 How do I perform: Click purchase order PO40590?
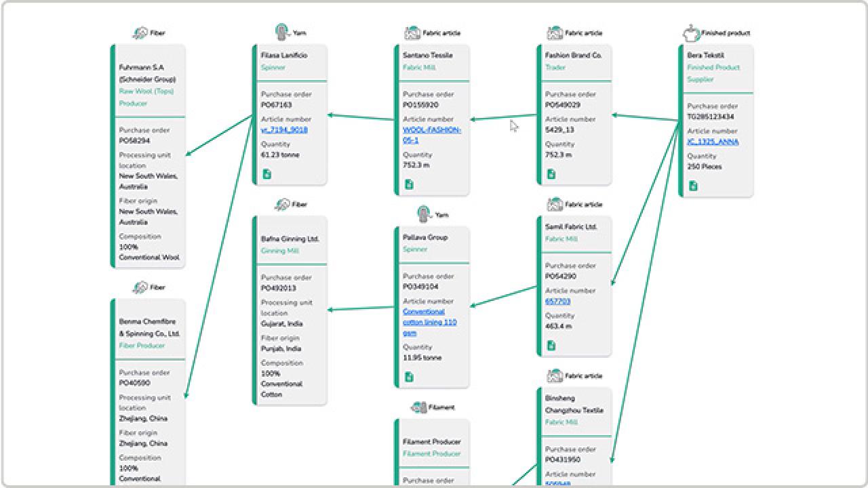point(134,383)
